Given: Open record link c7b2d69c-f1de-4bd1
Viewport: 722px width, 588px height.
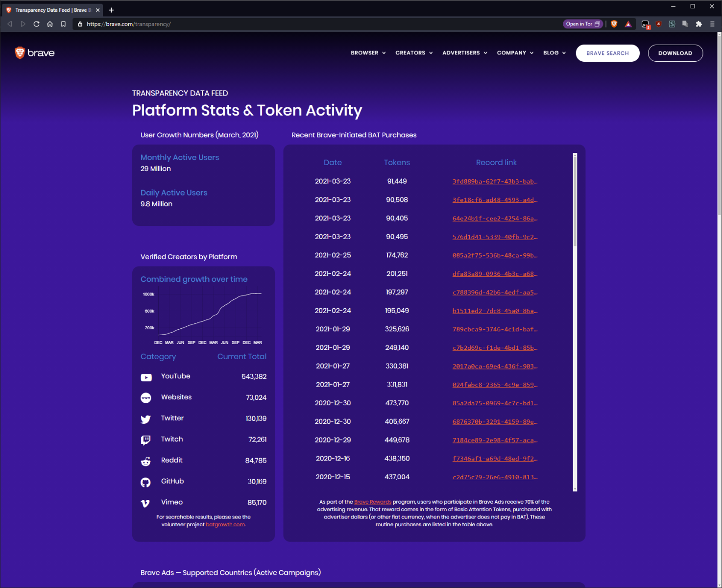Looking at the screenshot, I should click(495, 348).
